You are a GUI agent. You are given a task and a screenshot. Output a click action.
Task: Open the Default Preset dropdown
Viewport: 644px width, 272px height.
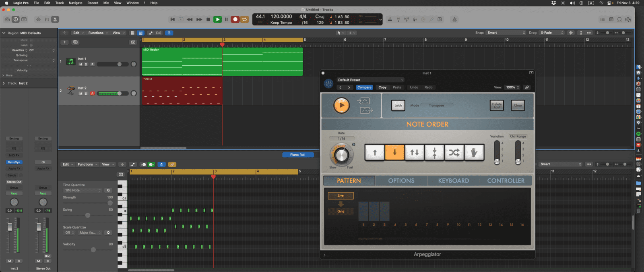[370, 80]
